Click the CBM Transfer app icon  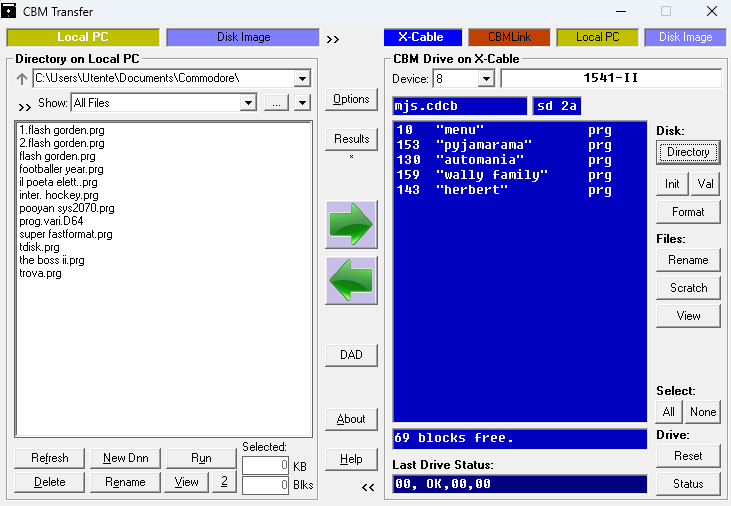point(8,10)
